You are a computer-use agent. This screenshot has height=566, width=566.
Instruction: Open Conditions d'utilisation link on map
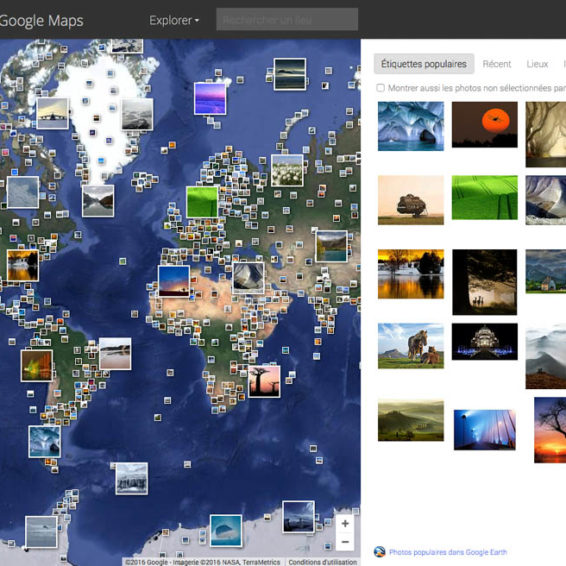click(x=322, y=562)
